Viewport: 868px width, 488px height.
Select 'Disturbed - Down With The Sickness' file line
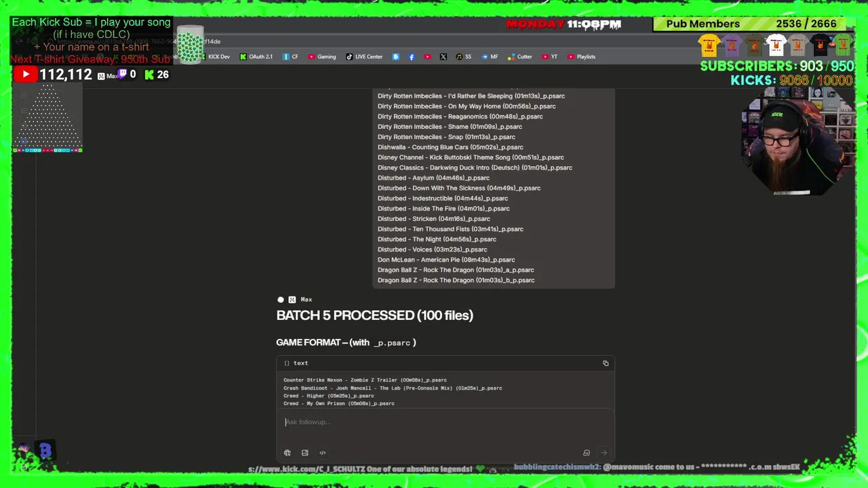coord(459,188)
